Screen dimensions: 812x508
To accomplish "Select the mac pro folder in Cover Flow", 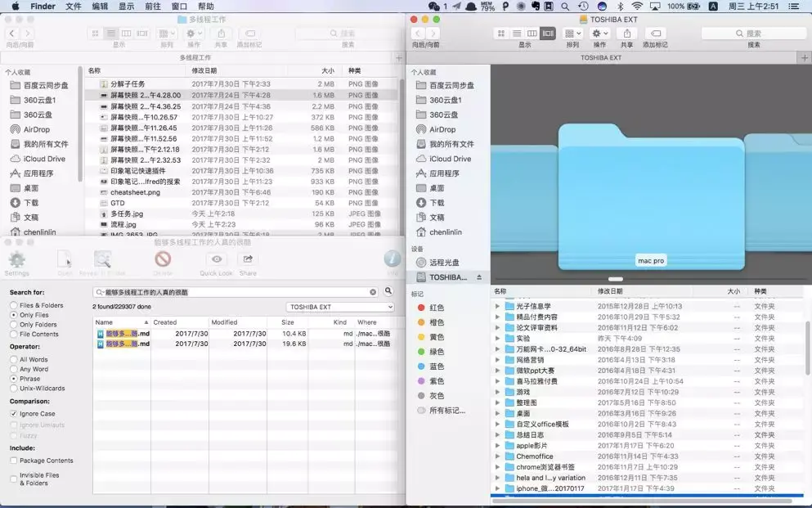I will click(x=651, y=197).
